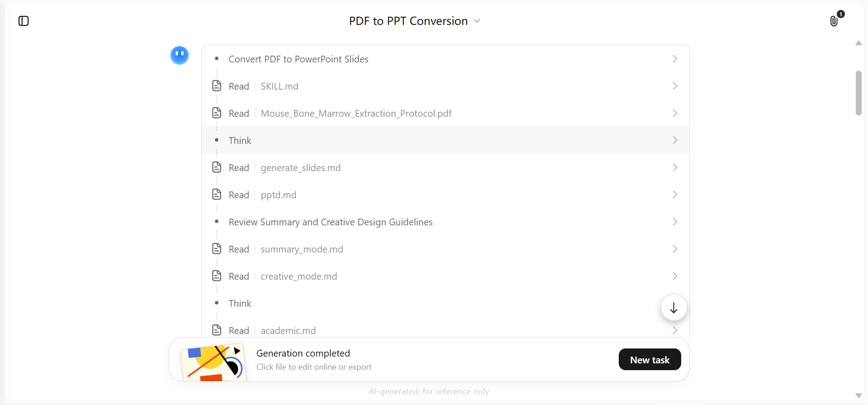Expand the Convert PDF to PowerPoint Slides step
Screen dimensions: 868x405
point(446,59)
